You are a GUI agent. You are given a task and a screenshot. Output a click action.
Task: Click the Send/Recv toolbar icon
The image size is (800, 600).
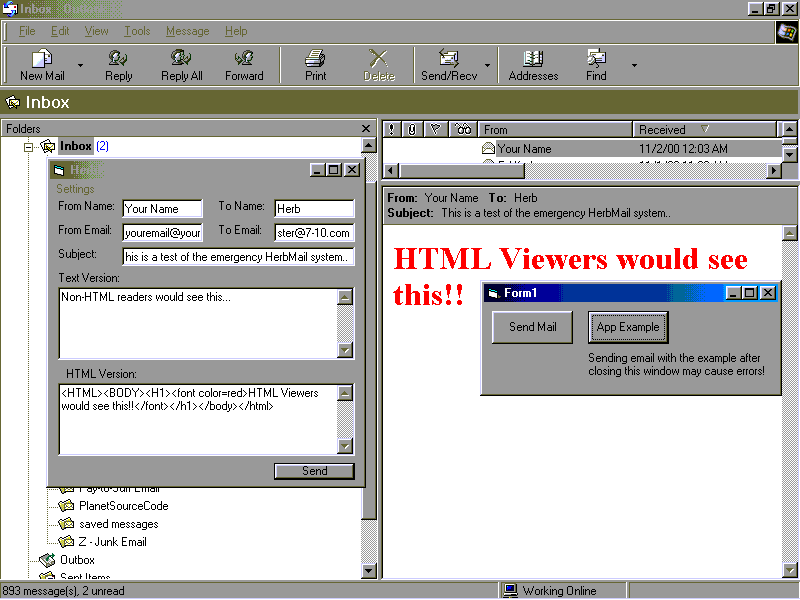pos(448,65)
